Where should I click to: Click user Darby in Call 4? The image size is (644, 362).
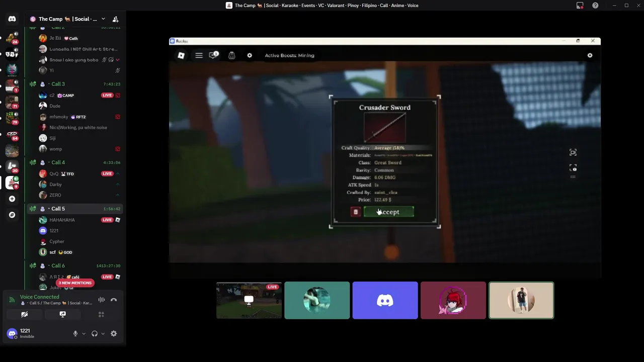click(x=79, y=185)
